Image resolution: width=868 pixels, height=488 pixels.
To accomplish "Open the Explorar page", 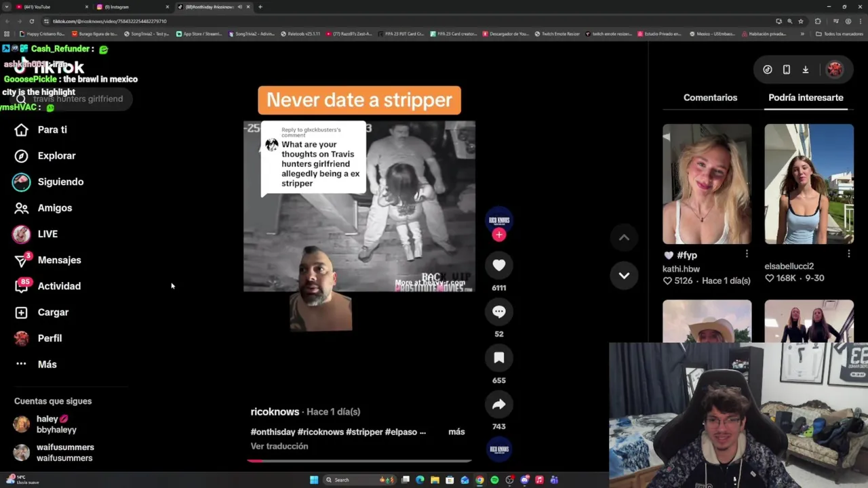I will 45,156.
